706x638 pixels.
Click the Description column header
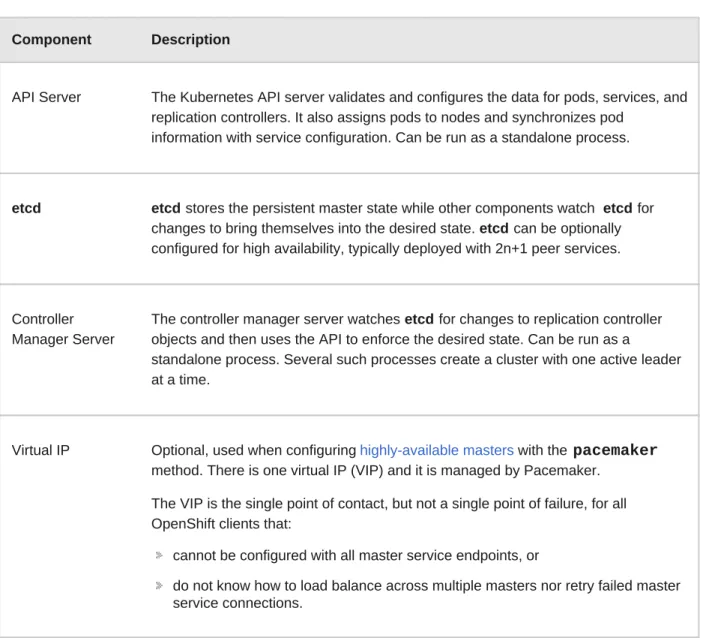click(190, 40)
